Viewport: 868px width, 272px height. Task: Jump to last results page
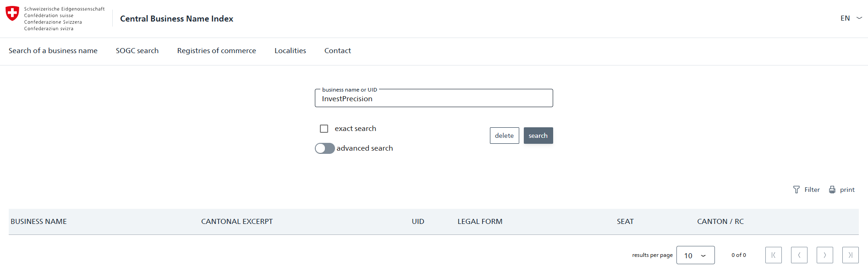click(x=850, y=255)
